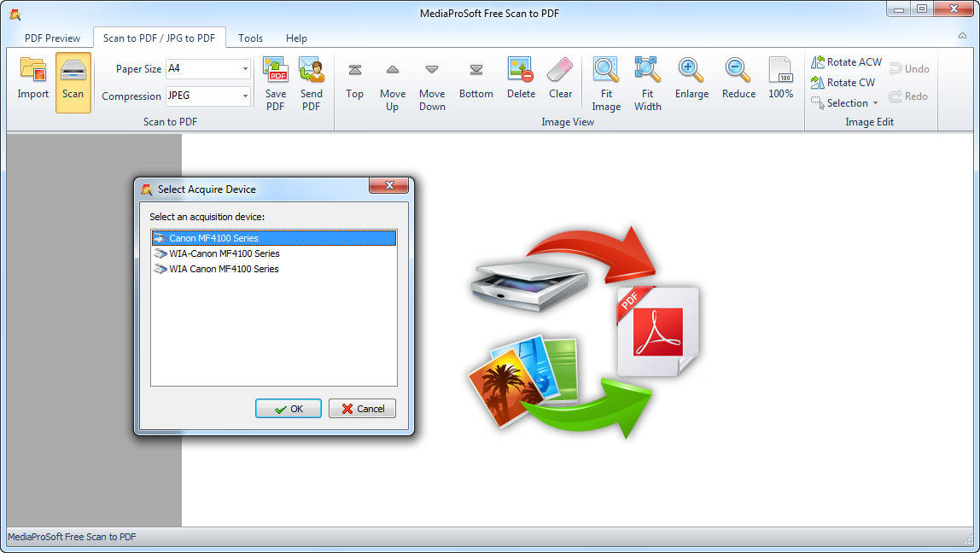Reduce the image with the zoom-out magnifier
This screenshot has width=980, height=553.
point(738,69)
